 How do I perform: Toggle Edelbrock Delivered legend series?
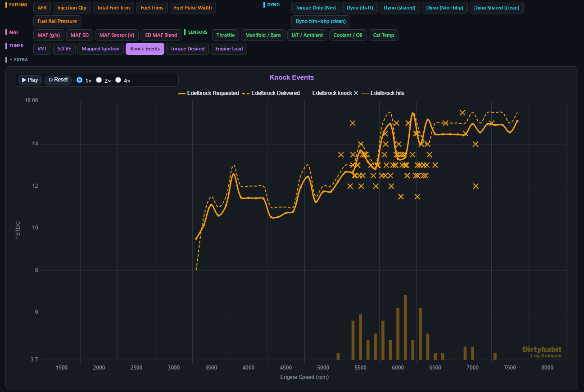[271, 93]
